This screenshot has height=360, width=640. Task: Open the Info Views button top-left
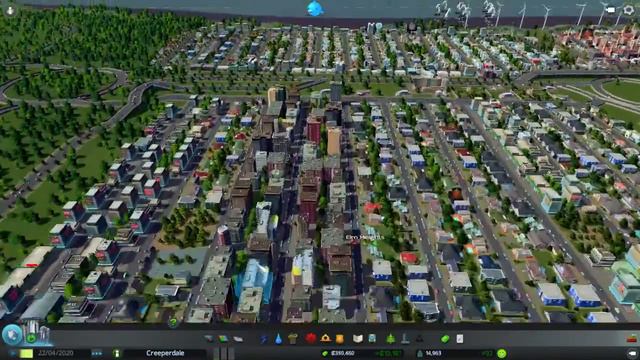(10, 10)
